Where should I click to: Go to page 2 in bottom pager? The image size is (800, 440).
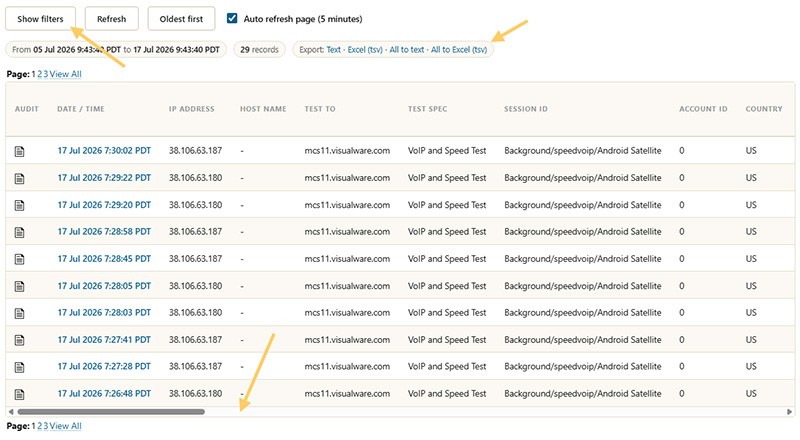pos(40,426)
